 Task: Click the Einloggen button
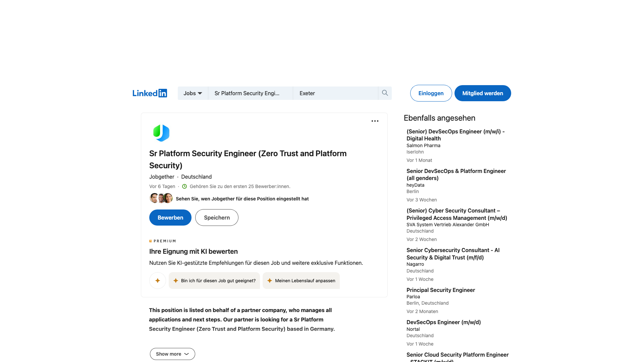[431, 93]
